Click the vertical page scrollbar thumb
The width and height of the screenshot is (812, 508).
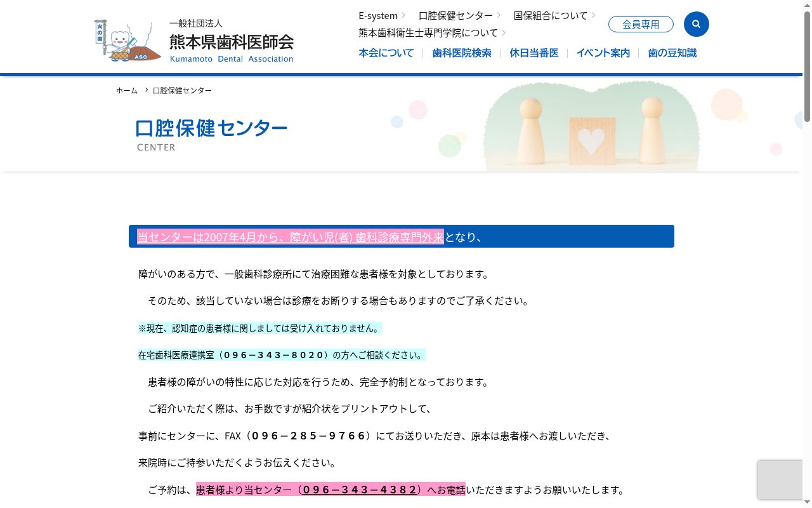tap(807, 66)
